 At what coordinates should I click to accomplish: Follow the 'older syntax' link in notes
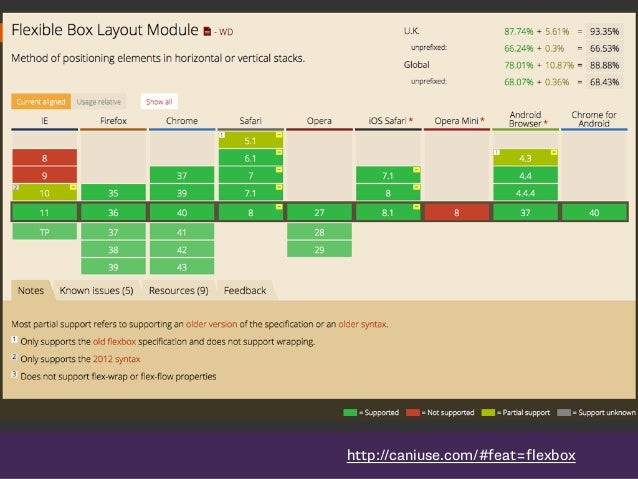362,324
